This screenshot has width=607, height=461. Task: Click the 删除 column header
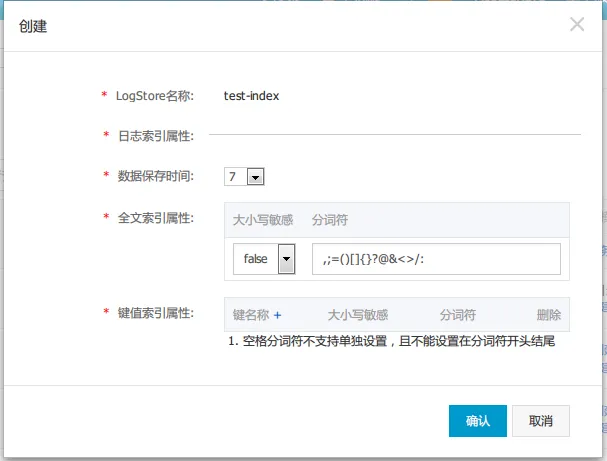click(549, 315)
